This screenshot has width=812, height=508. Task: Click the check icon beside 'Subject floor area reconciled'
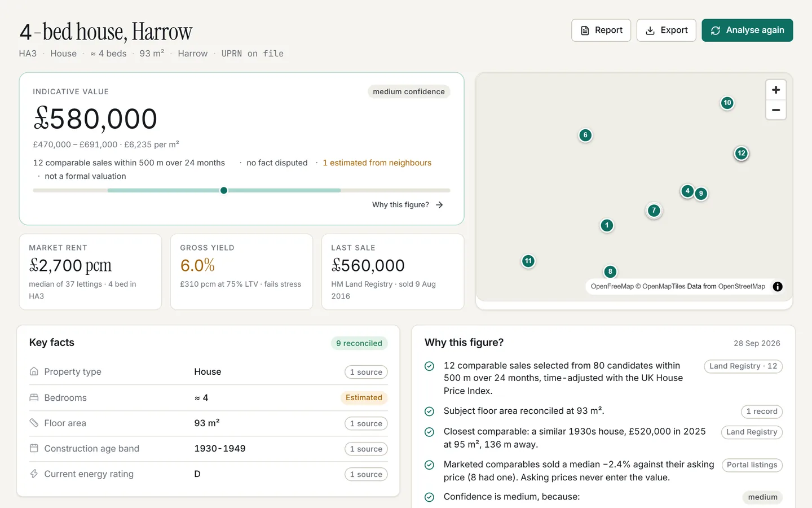429,411
